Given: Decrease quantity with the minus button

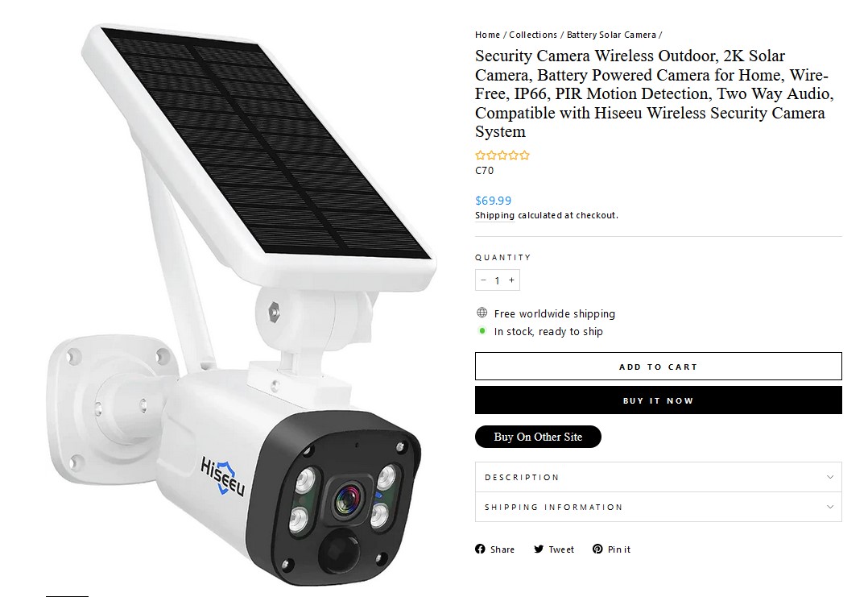Looking at the screenshot, I should [x=483, y=280].
